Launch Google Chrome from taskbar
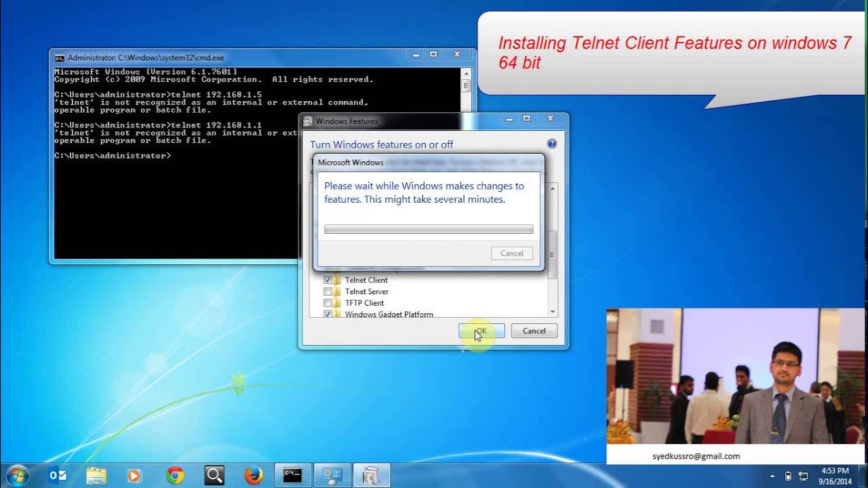The width and height of the screenshot is (868, 488). [x=175, y=476]
